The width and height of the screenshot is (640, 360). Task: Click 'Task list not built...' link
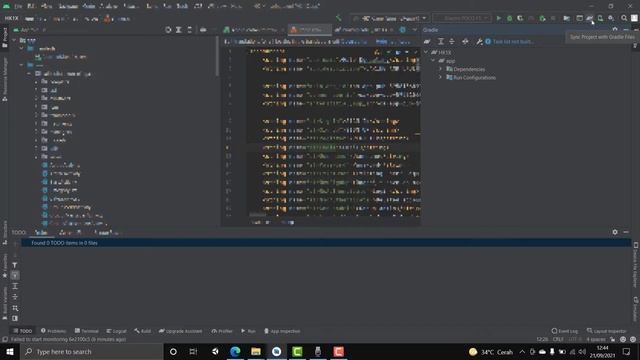(x=513, y=42)
